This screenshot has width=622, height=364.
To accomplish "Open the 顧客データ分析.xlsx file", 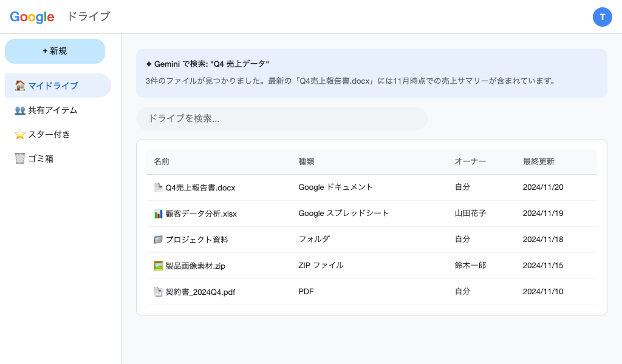I will tap(201, 213).
